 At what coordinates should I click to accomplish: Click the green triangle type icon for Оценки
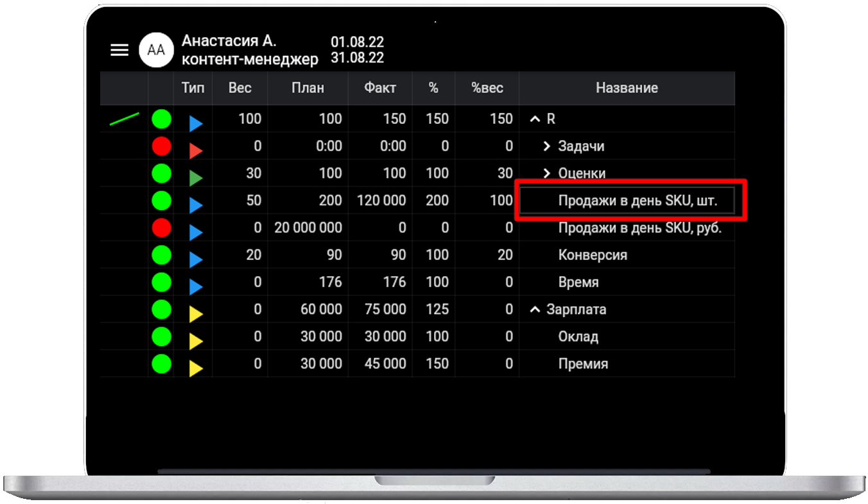click(196, 178)
